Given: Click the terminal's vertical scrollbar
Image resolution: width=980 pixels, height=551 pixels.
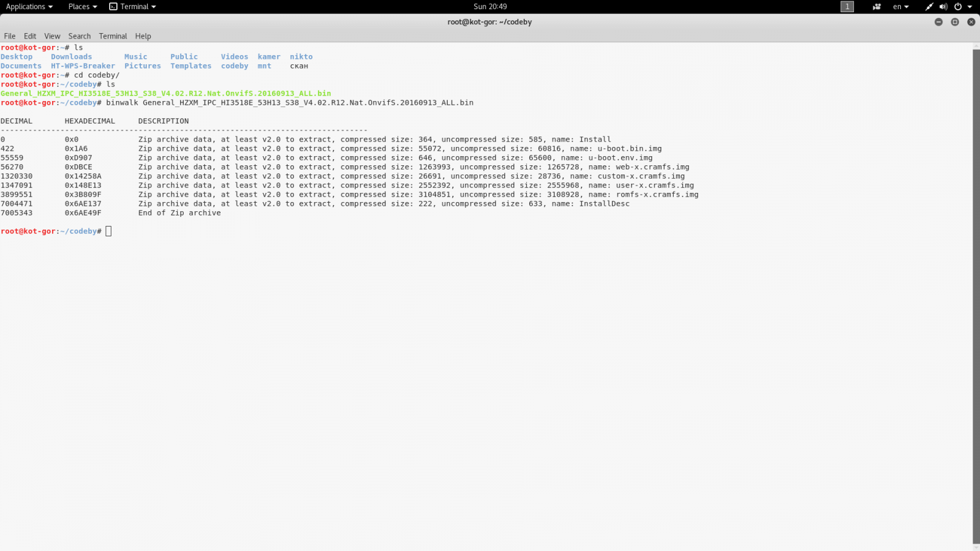Looking at the screenshot, I should pyautogui.click(x=976, y=294).
